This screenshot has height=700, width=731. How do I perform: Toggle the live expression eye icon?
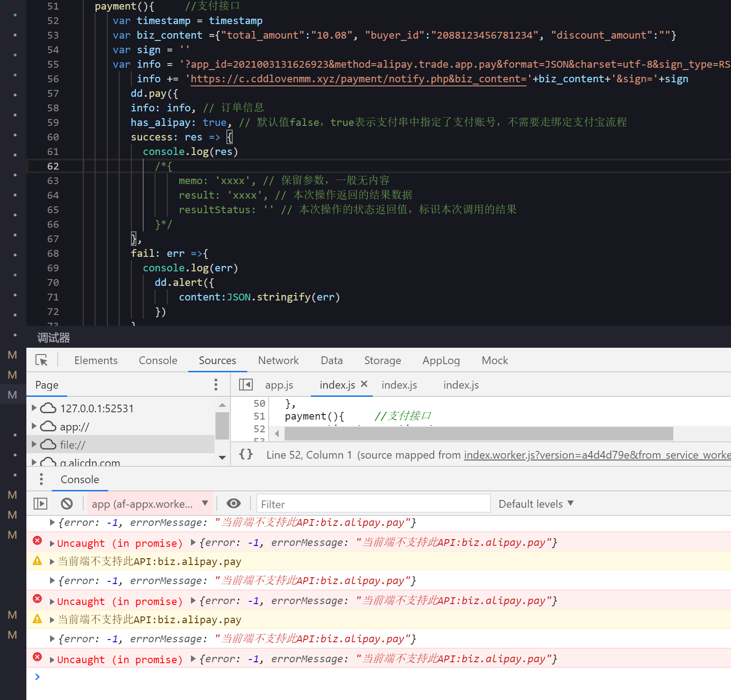[234, 503]
